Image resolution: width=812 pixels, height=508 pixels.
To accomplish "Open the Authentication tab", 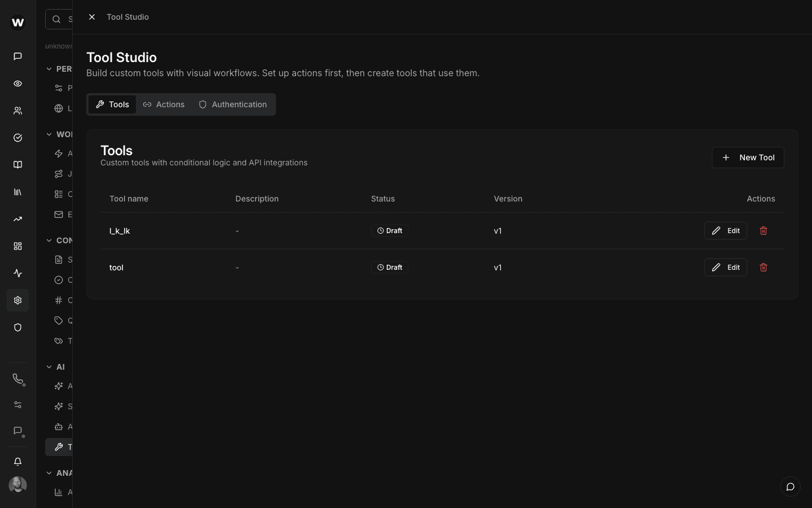I will [x=233, y=104].
